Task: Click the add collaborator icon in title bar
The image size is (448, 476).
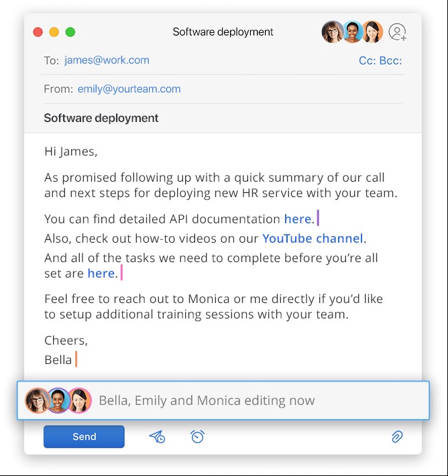Action: [398, 32]
